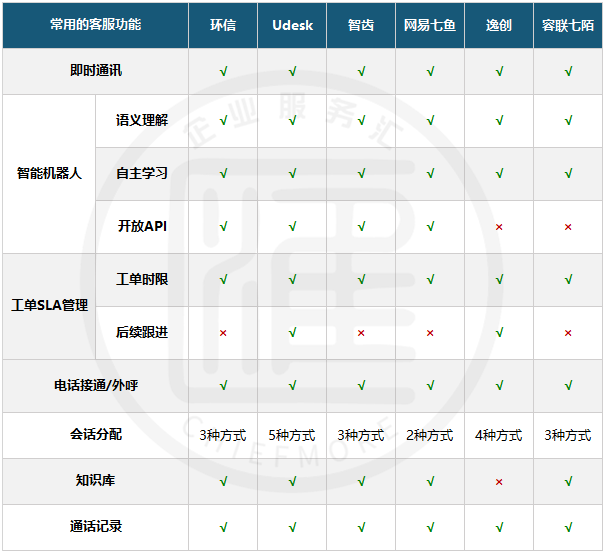
Task: Click the 自主学习 row label
Action: [142, 173]
